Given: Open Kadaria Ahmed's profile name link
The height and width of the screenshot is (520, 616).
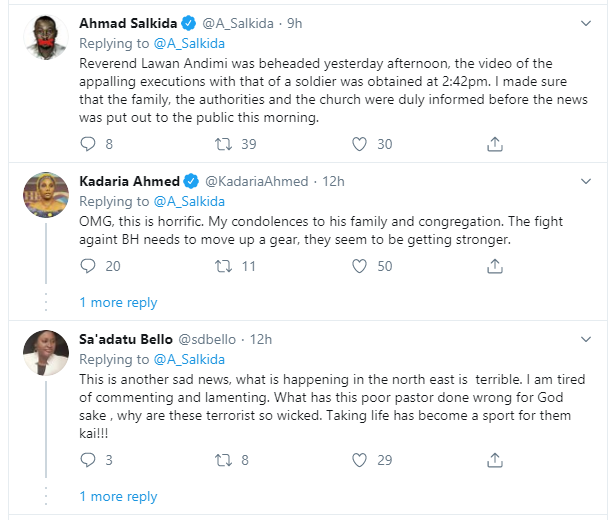Looking at the screenshot, I should click(x=129, y=181).
